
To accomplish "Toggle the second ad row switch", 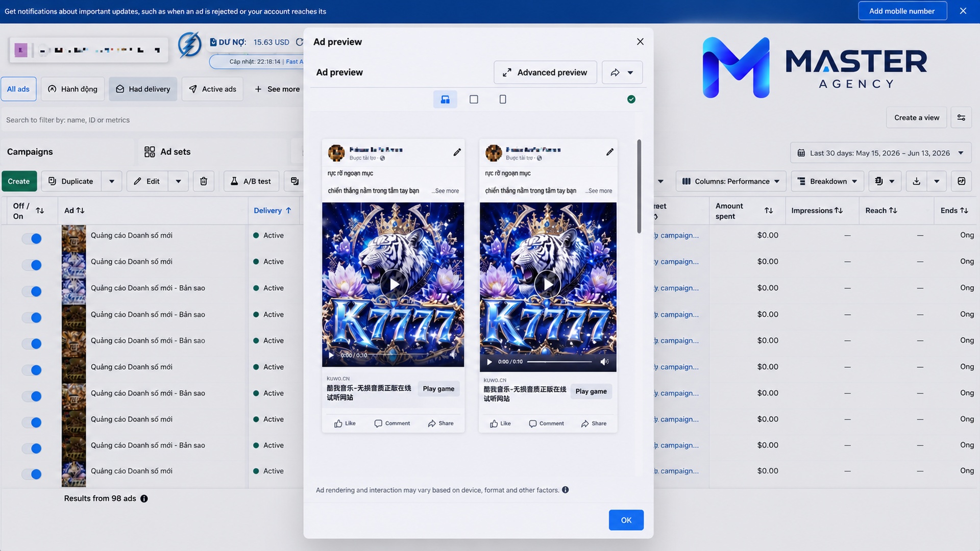I will pyautogui.click(x=32, y=265).
